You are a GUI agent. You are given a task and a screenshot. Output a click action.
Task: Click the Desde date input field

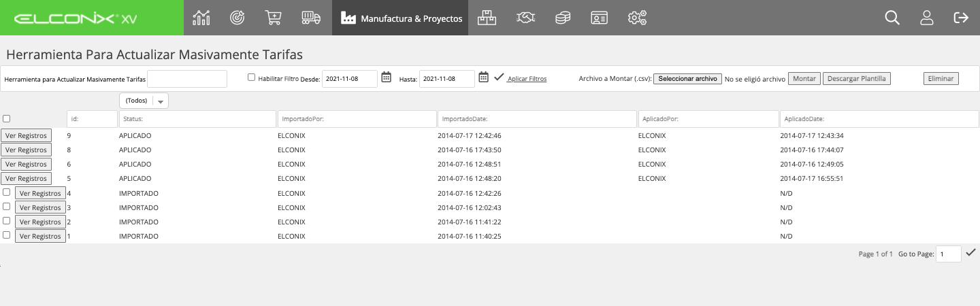pyautogui.click(x=350, y=79)
